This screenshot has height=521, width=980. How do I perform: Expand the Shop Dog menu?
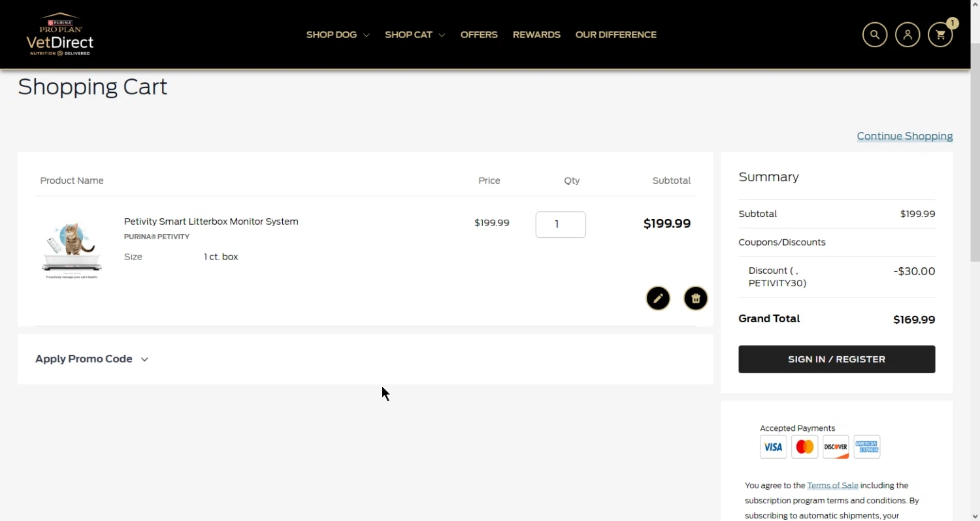coord(337,35)
